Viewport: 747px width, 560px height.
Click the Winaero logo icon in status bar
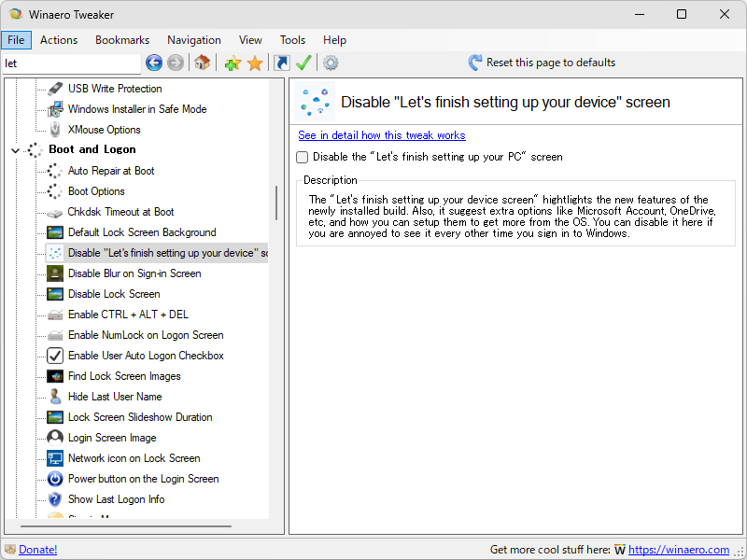(619, 550)
